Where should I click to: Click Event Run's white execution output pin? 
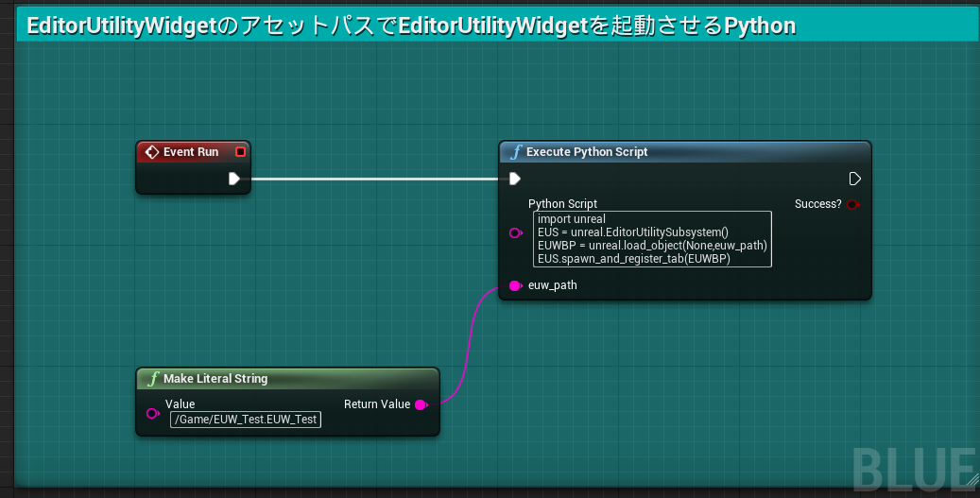click(234, 179)
